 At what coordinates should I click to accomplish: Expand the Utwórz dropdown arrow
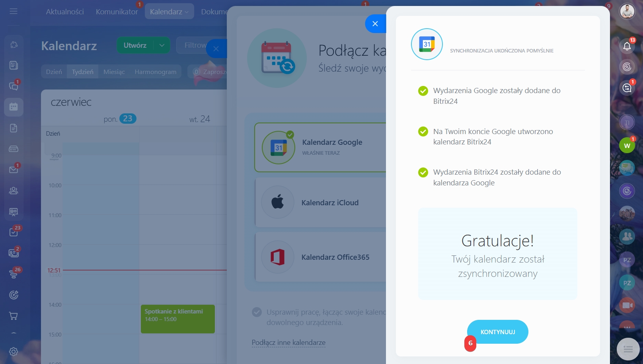point(162,45)
